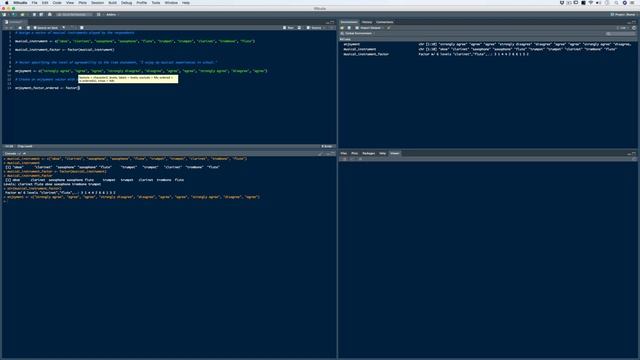Click the save workspace icon in Environment
The image size is (640, 360).
pos(349,28)
